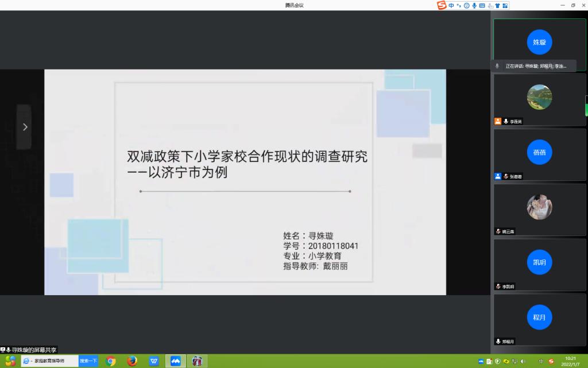Click the 搜索一下 search button
The image size is (588, 368).
(88, 361)
